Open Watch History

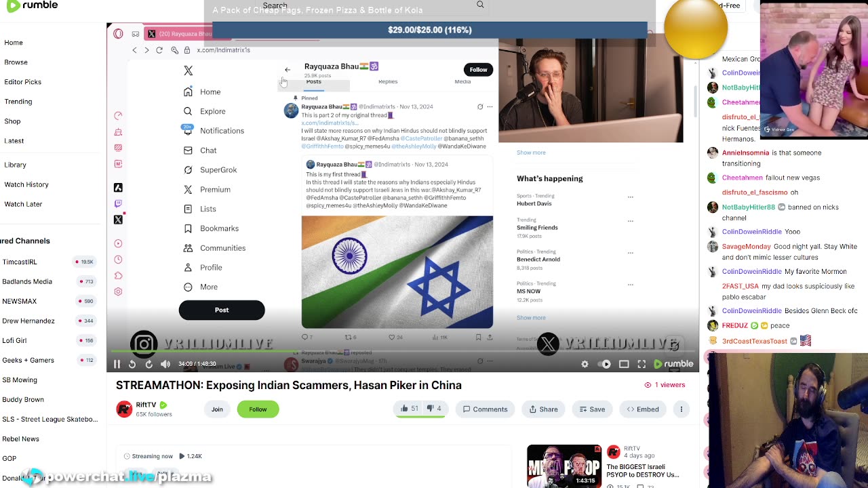click(x=26, y=184)
